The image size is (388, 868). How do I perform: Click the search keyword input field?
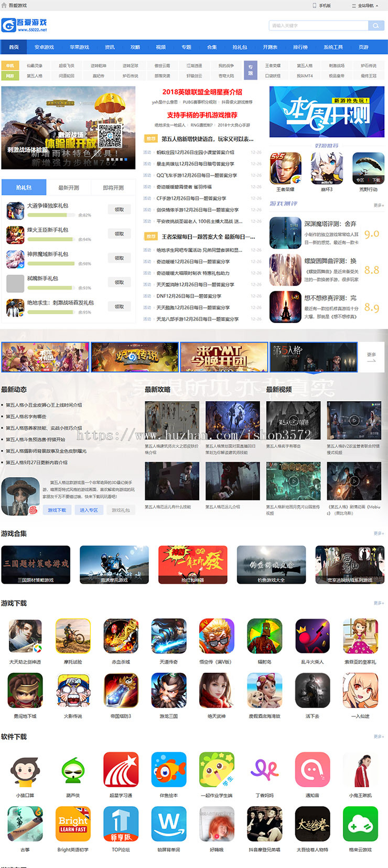[319, 25]
